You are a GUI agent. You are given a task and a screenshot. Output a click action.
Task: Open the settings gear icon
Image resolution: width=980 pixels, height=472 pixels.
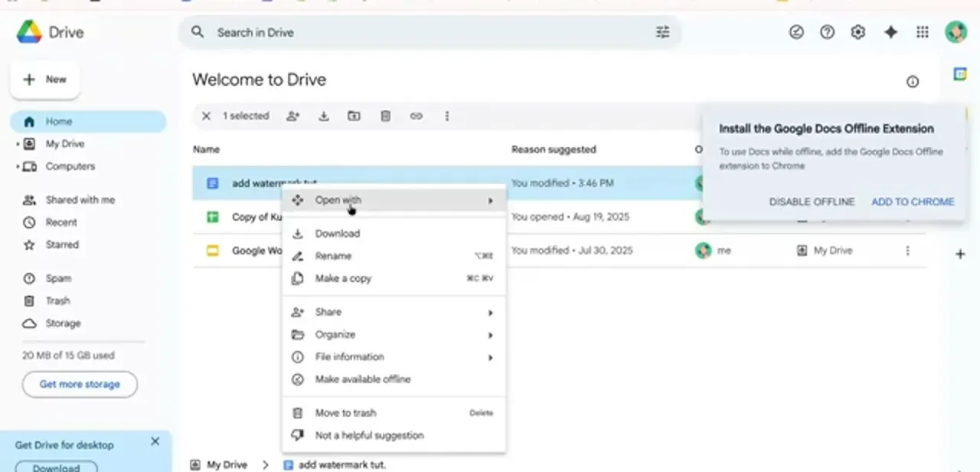click(x=858, y=32)
